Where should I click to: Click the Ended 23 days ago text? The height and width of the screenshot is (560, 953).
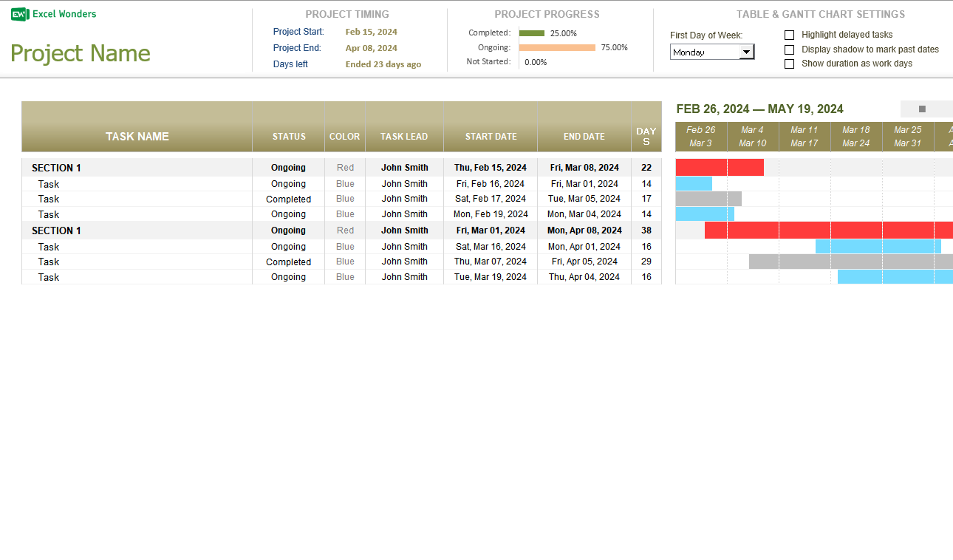pos(383,64)
